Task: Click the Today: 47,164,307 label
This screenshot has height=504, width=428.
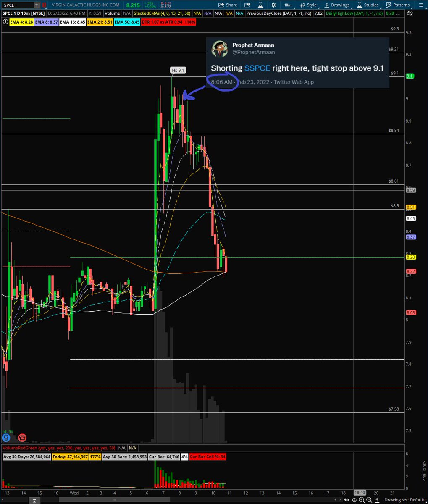Action: pos(70,457)
